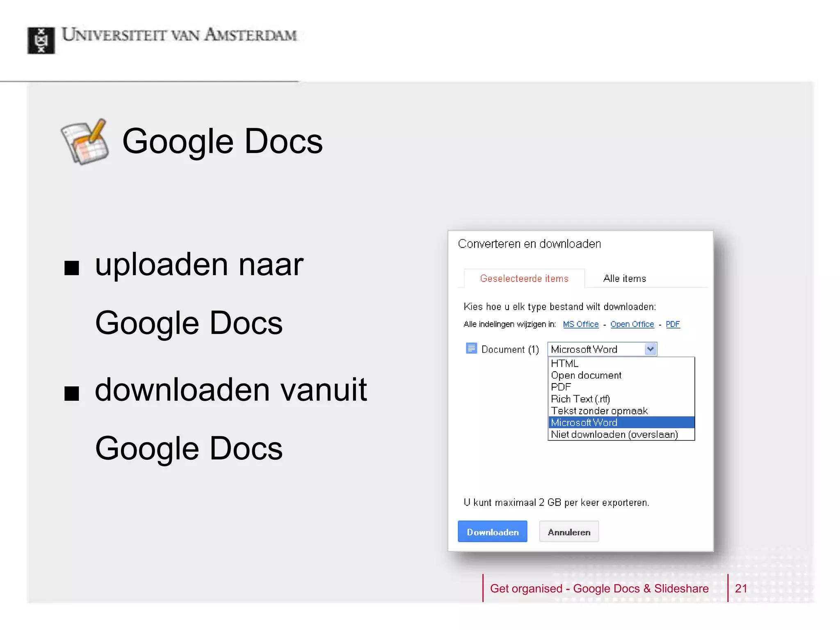Click the Annuleren button
The image size is (840, 630).
(569, 532)
